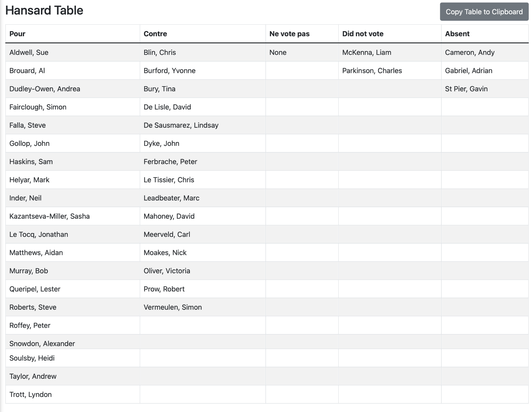The width and height of the screenshot is (532, 412).
Task: Select the Pour column header
Action: pyautogui.click(x=73, y=34)
